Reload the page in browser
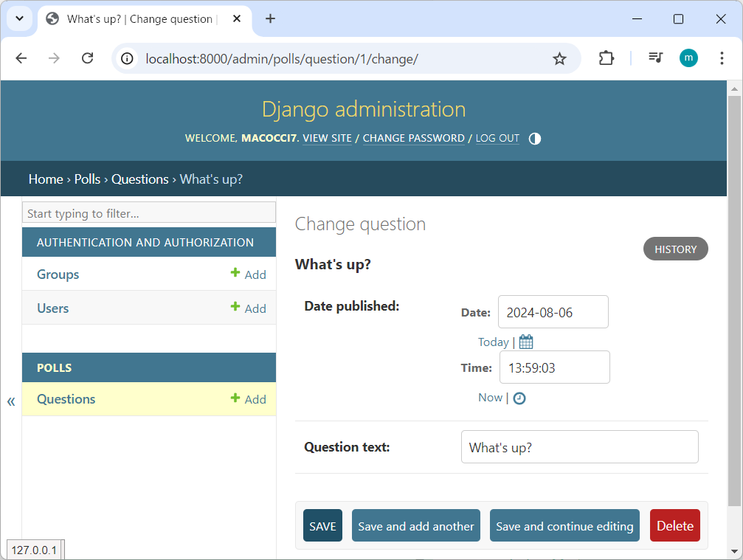743x560 pixels. point(87,58)
